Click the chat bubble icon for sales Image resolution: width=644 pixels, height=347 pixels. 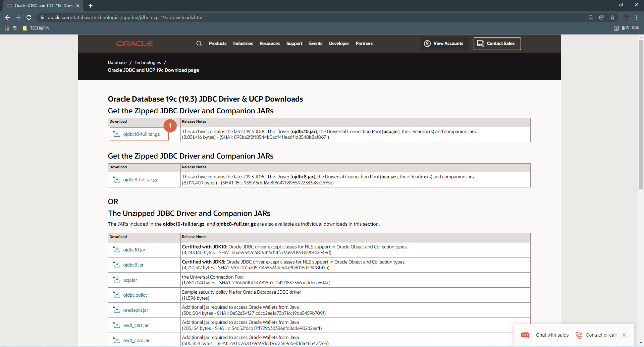coord(525,335)
